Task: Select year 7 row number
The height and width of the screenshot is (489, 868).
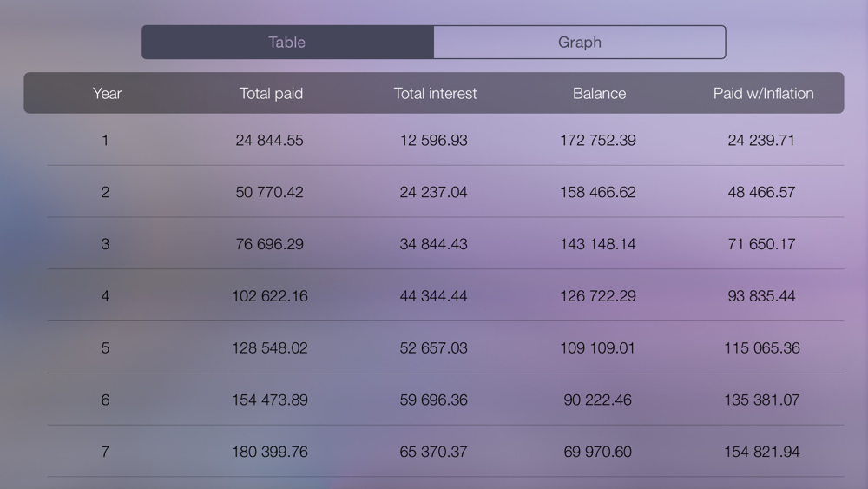Action: click(x=105, y=452)
